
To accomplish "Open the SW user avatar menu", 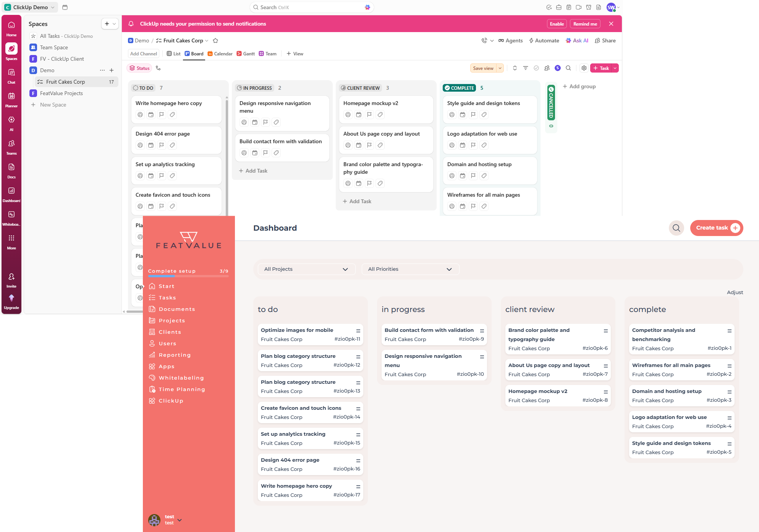I will pos(613,7).
